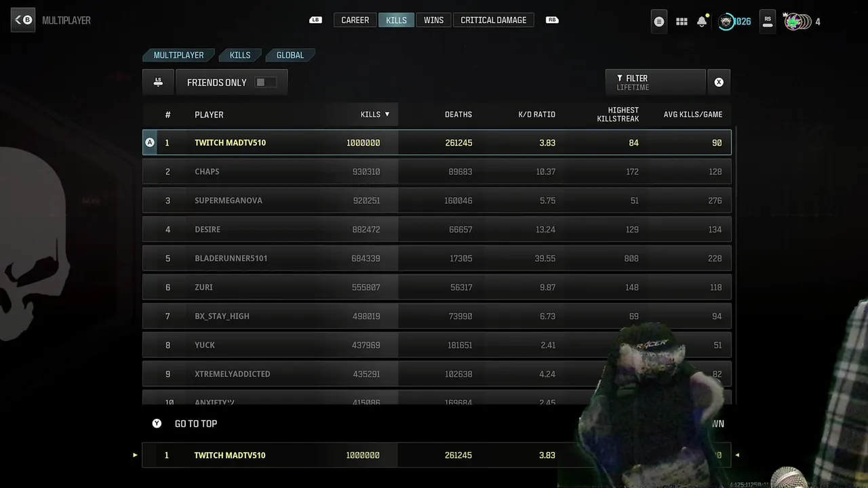Image resolution: width=868 pixels, height=488 pixels.
Task: Open the Filter Lifetime dropdown
Action: tap(655, 82)
